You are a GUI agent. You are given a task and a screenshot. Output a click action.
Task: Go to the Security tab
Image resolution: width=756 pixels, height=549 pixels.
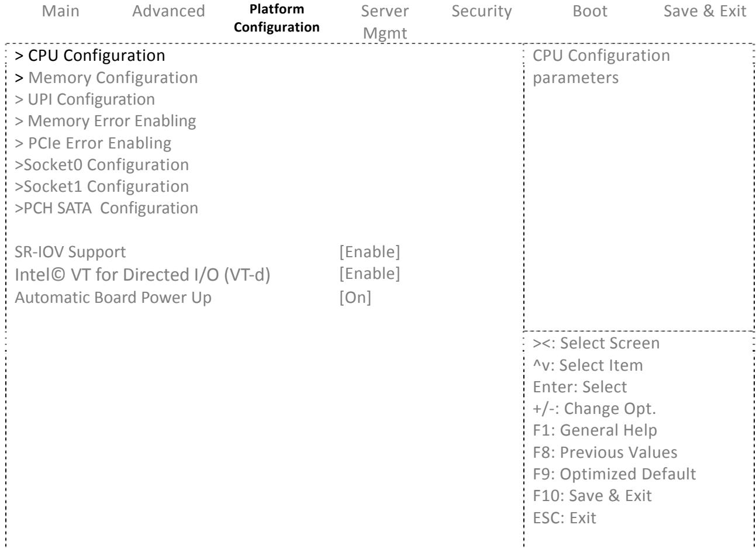click(x=482, y=11)
